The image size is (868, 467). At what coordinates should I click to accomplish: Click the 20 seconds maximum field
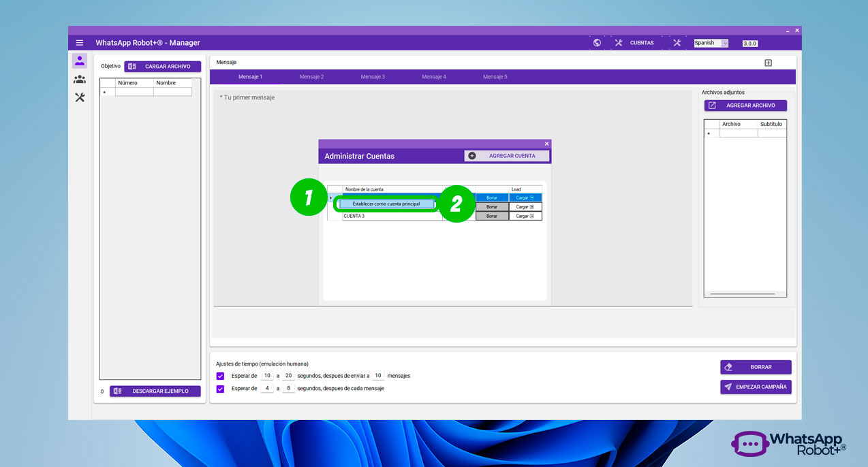tap(288, 376)
